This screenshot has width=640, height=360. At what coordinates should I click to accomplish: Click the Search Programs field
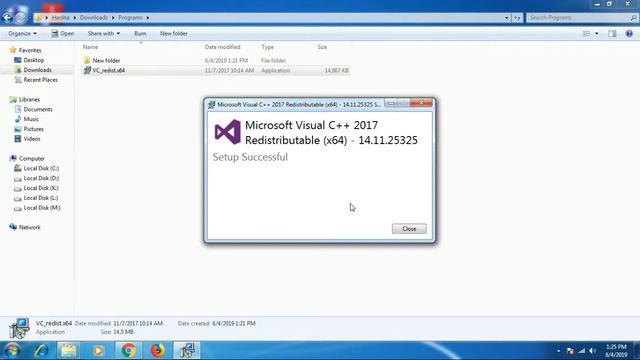(x=582, y=18)
